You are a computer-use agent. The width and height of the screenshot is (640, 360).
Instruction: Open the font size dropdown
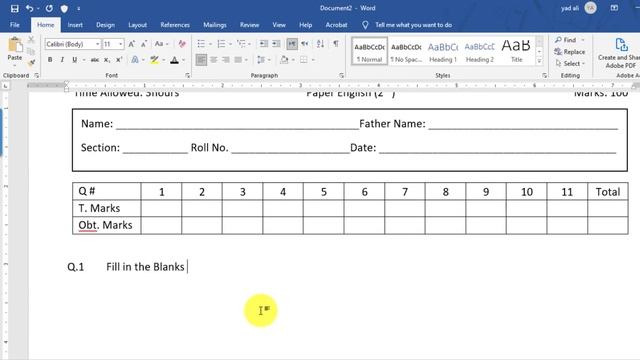[121, 44]
